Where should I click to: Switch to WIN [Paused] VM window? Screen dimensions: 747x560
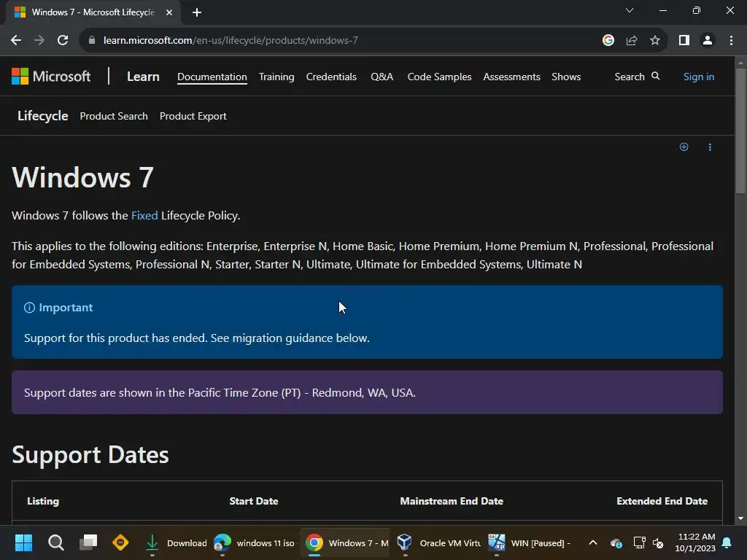(530, 542)
